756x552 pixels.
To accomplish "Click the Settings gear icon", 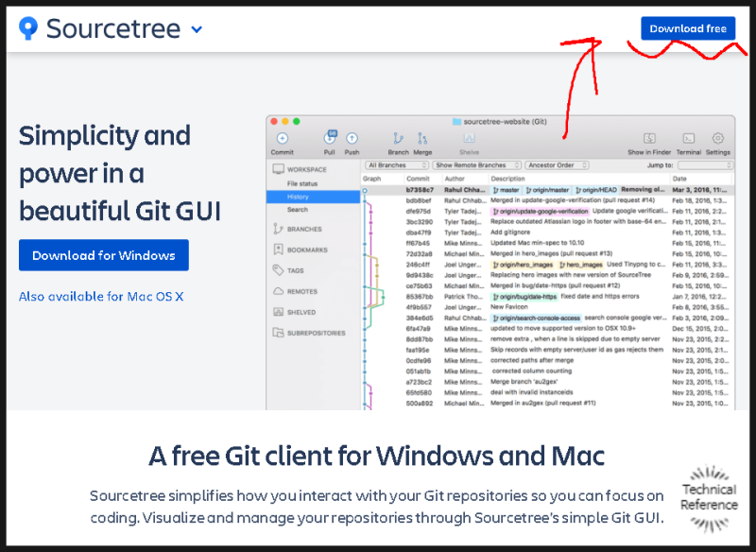I will click(x=716, y=137).
